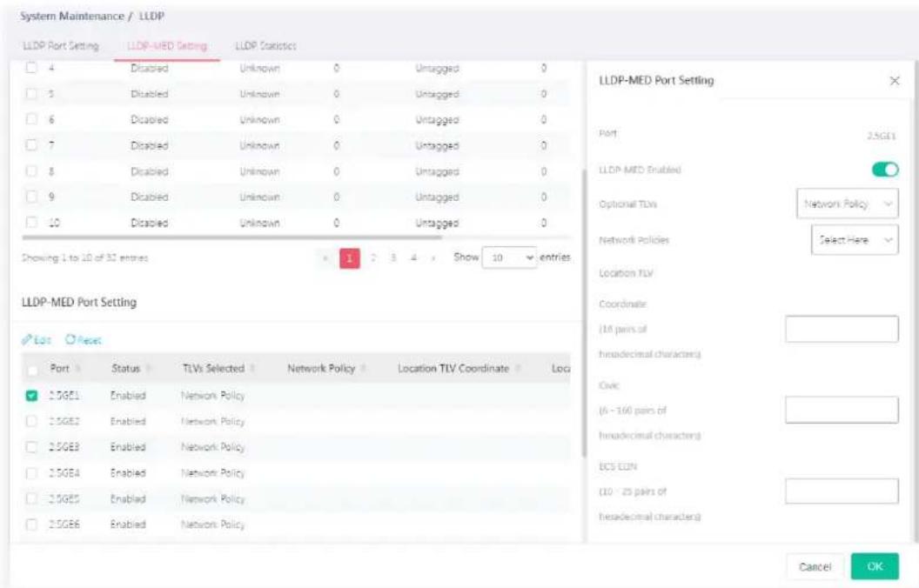
Task: Click the vertical scrollbar of the main panel
Action: 584,313
